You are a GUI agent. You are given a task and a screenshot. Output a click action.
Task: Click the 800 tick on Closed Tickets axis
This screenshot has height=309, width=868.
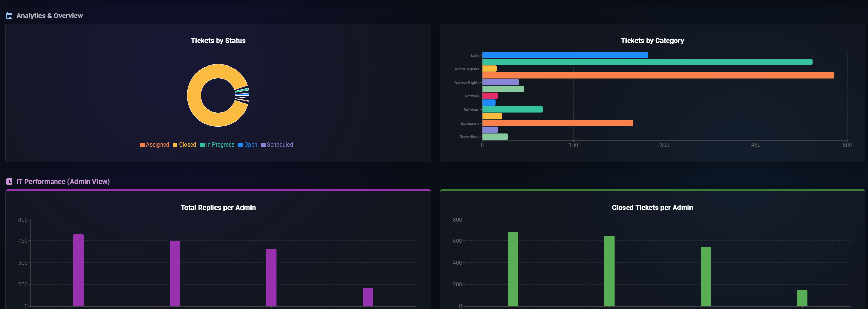click(457, 220)
